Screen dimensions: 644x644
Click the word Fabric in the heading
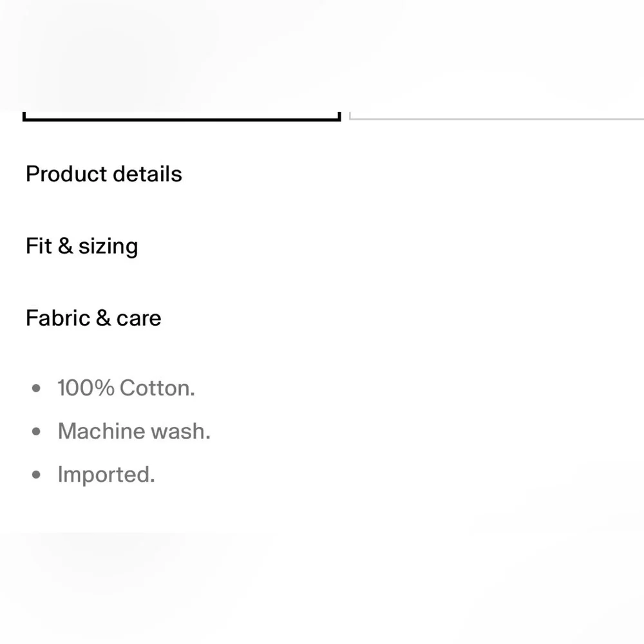tap(58, 318)
